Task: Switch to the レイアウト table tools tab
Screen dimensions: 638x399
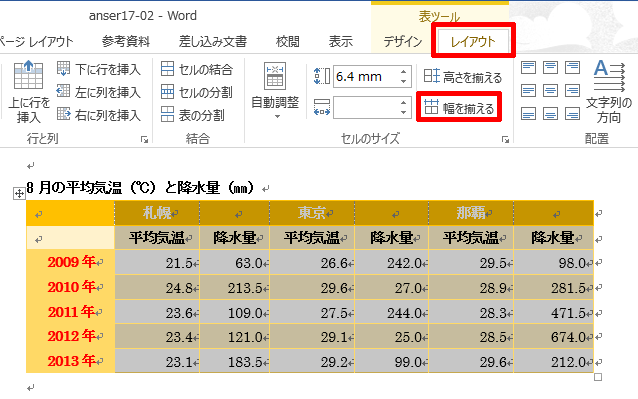Action: pyautogui.click(x=473, y=41)
